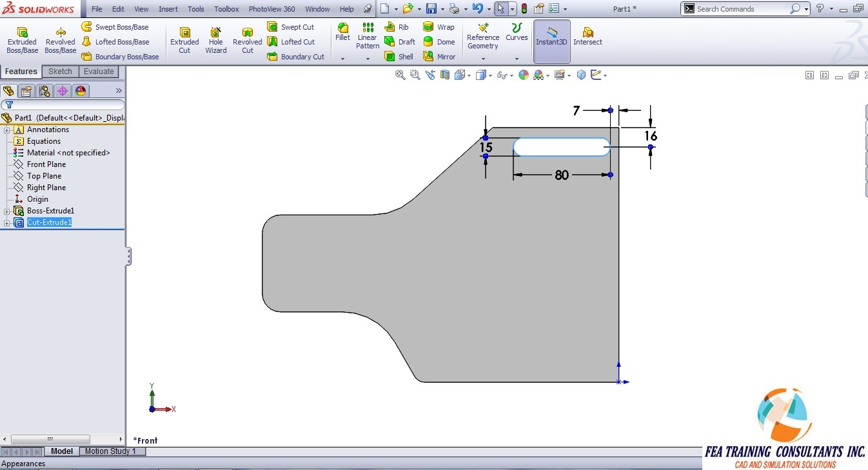868x470 pixels.
Task: Open the Tools menu
Action: pos(196,9)
